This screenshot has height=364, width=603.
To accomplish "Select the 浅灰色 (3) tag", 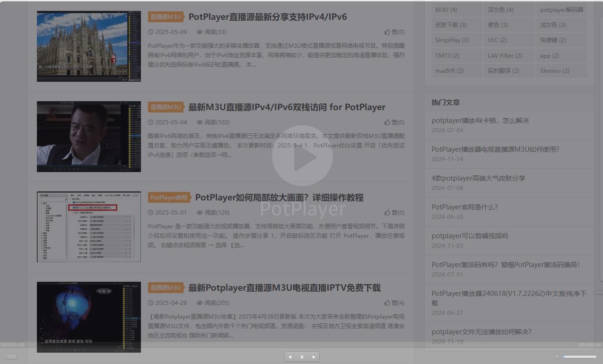I will click(x=562, y=25).
